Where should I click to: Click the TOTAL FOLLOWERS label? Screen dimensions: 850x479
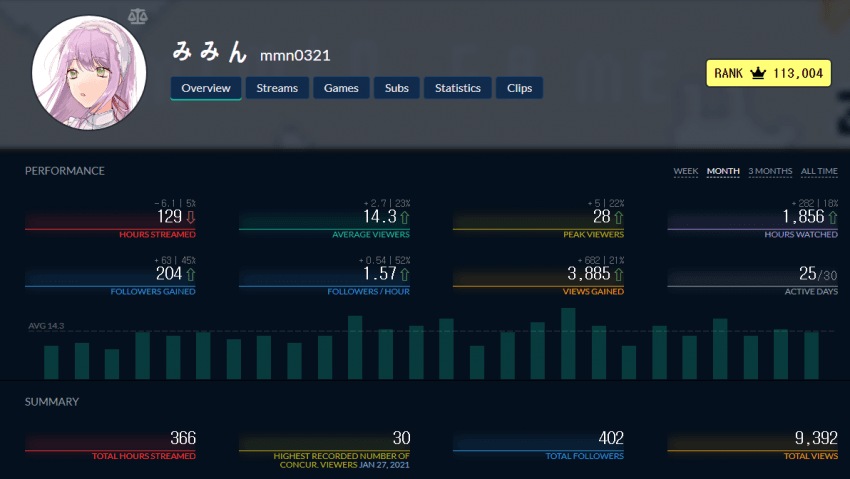(x=584, y=456)
